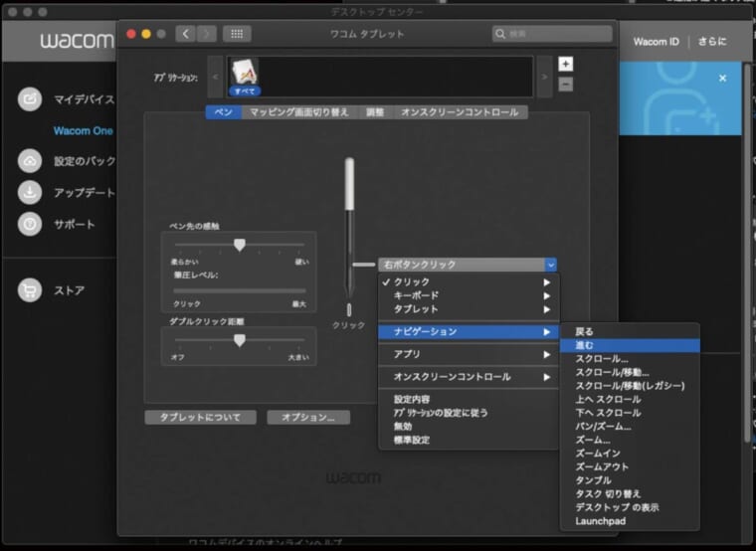Click the forward chevron in the toolbar
Screen dimensions: 756x551
pyautogui.click(x=206, y=34)
